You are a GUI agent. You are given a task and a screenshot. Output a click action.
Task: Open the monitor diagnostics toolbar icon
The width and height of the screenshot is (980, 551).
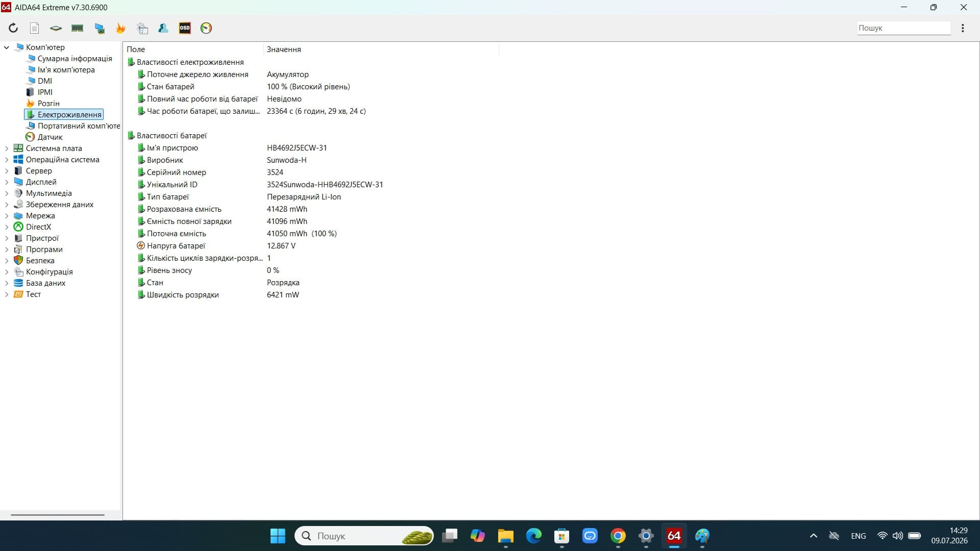[x=100, y=28]
